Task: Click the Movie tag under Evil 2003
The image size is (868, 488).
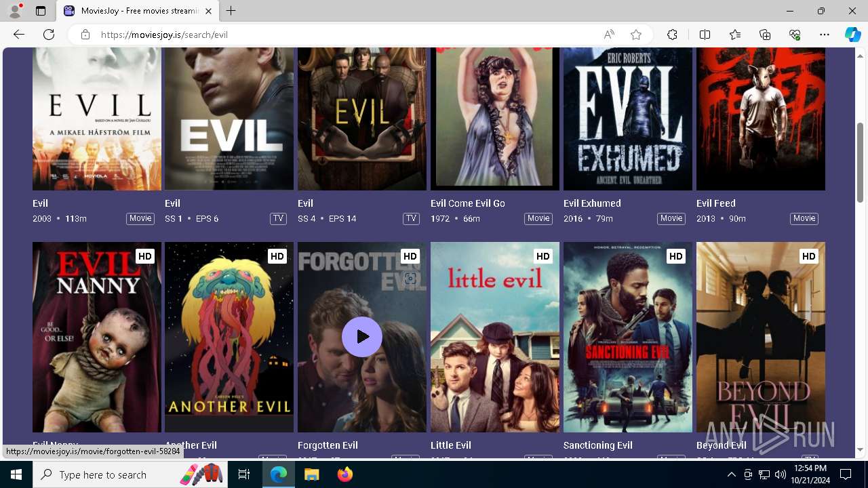Action: click(140, 218)
